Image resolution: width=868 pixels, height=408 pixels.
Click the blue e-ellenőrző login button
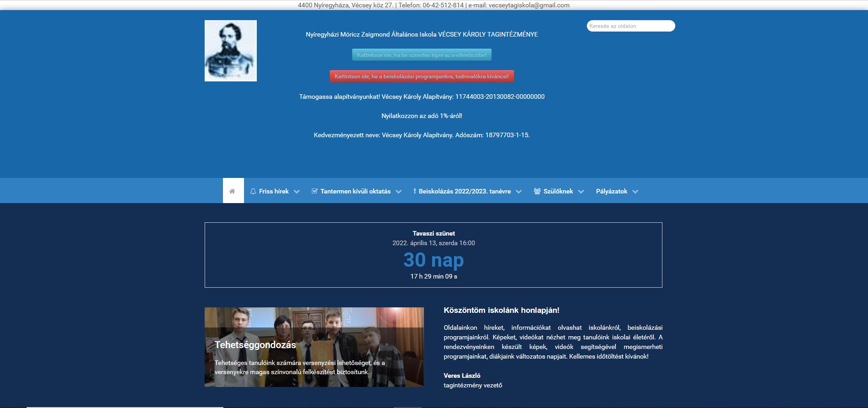pyautogui.click(x=422, y=55)
